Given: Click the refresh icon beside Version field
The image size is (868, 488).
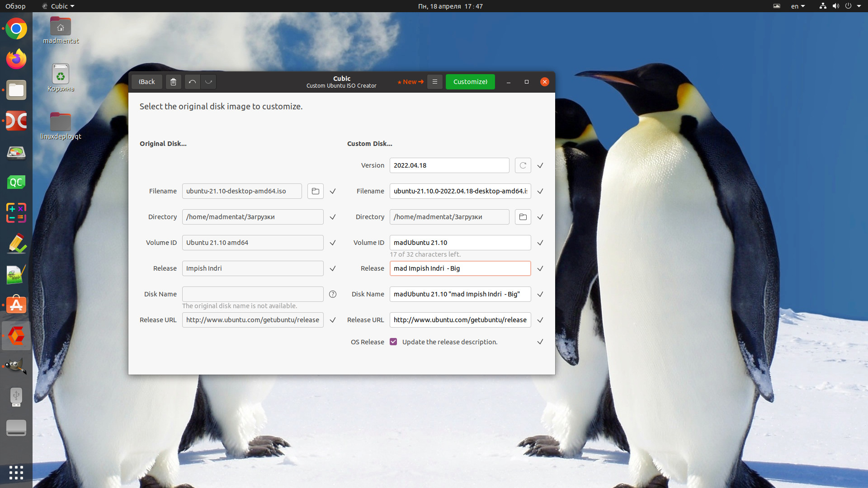Looking at the screenshot, I should coord(523,165).
